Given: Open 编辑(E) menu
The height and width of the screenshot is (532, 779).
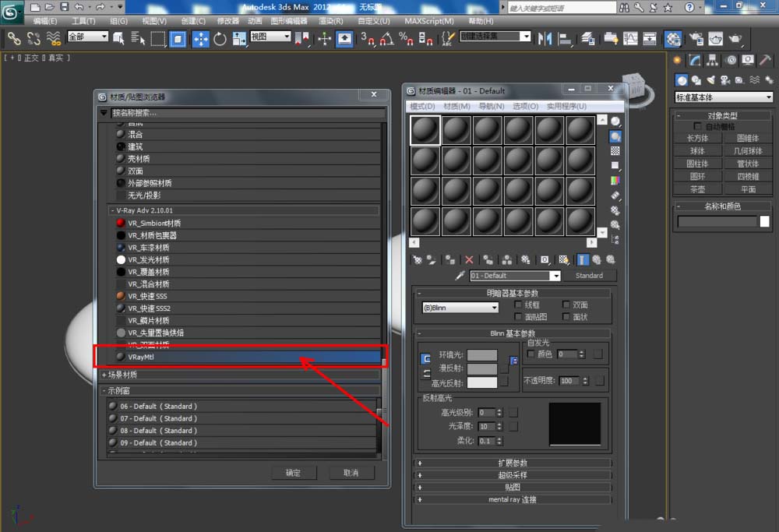Looking at the screenshot, I should coord(44,21).
